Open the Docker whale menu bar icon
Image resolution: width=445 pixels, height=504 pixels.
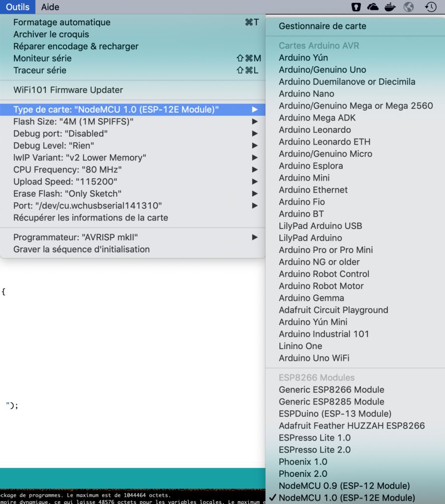point(390,7)
